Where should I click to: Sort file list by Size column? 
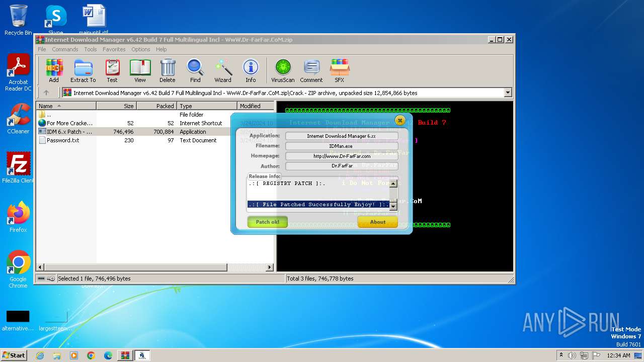pos(116,106)
